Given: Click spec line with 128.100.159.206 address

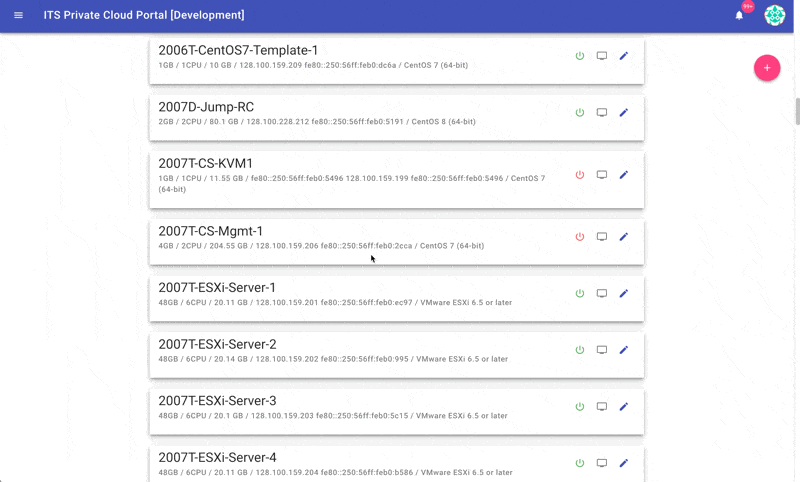Looking at the screenshot, I should coord(321,246).
